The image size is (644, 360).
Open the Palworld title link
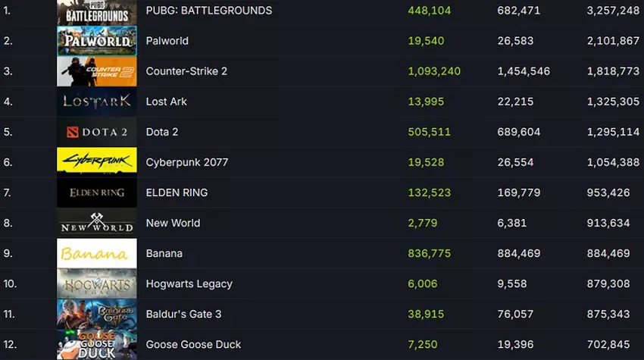click(x=167, y=41)
